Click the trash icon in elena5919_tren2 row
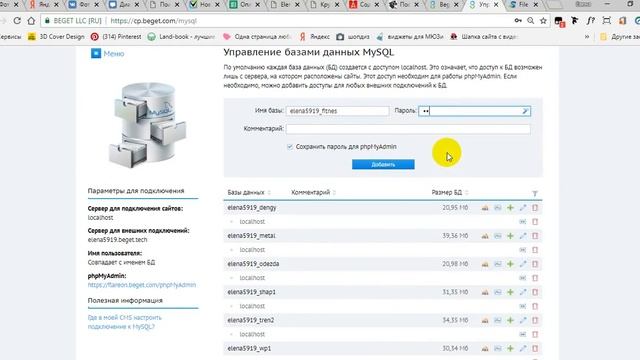The width and height of the screenshot is (640, 360). click(x=535, y=320)
